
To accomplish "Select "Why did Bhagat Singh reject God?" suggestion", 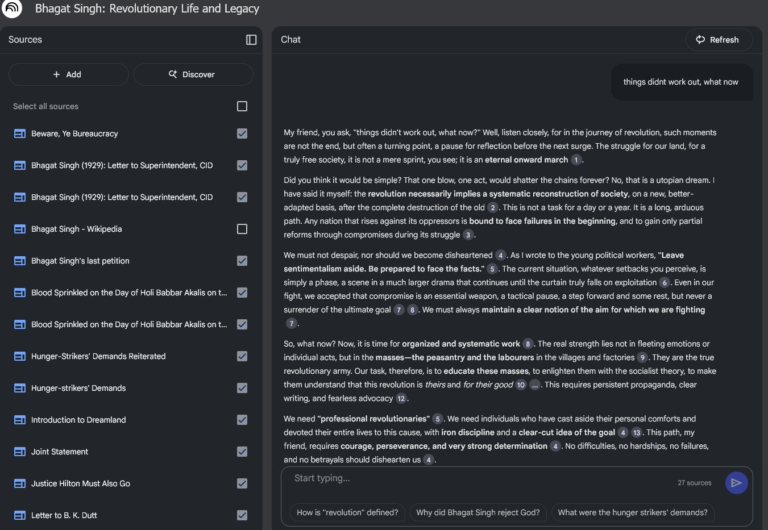I will 477,513.
